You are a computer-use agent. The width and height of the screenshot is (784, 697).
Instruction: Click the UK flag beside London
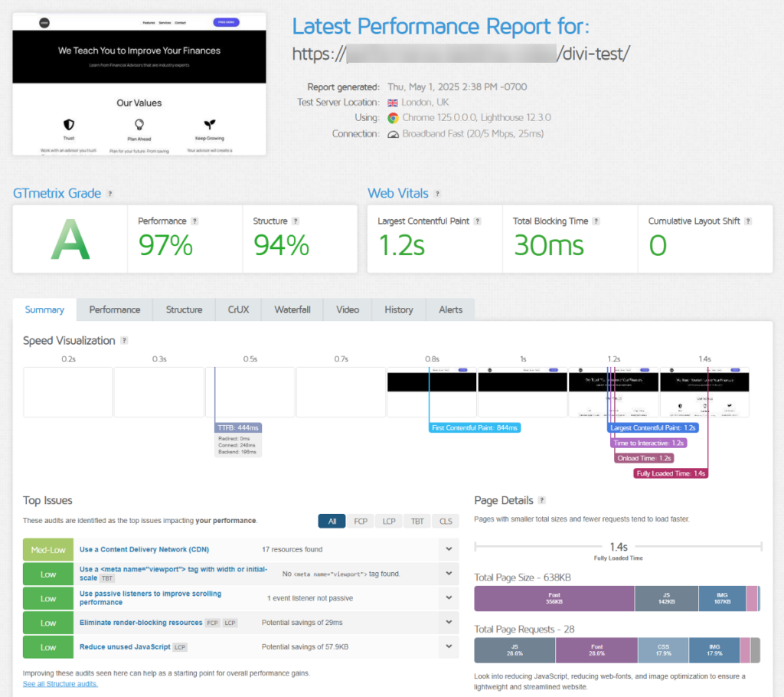point(392,102)
